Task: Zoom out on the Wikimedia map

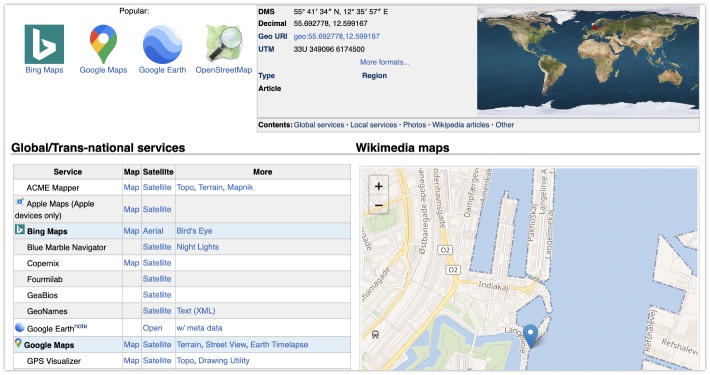Action: [x=379, y=206]
